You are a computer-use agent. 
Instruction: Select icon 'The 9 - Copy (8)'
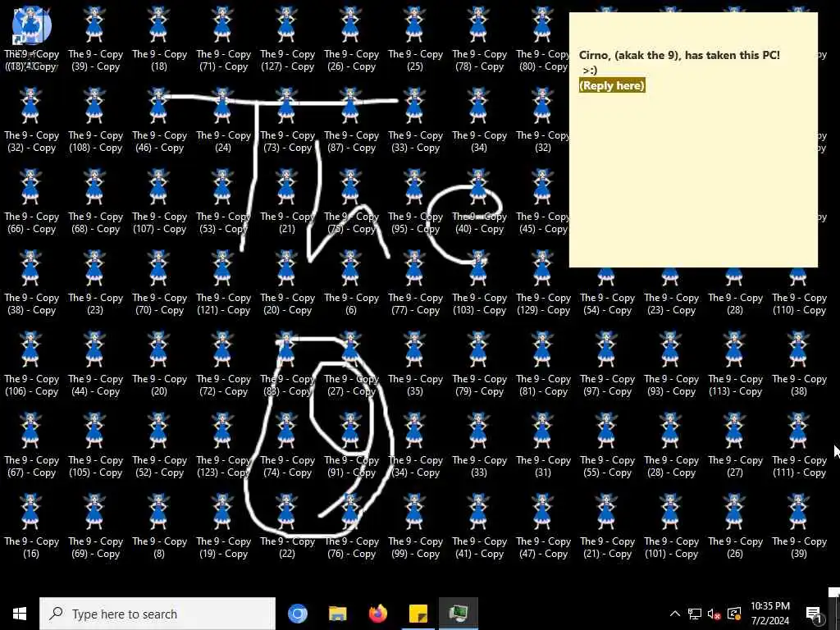tap(159, 527)
